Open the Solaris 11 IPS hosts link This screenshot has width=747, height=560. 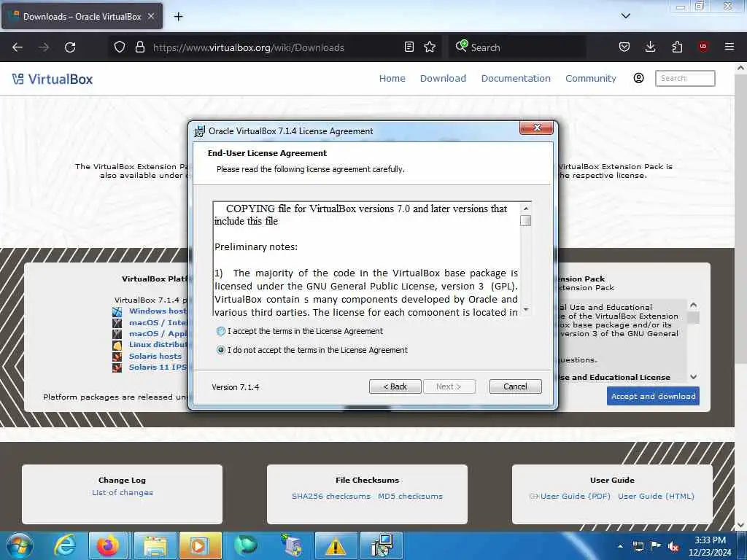pyautogui.click(x=158, y=367)
